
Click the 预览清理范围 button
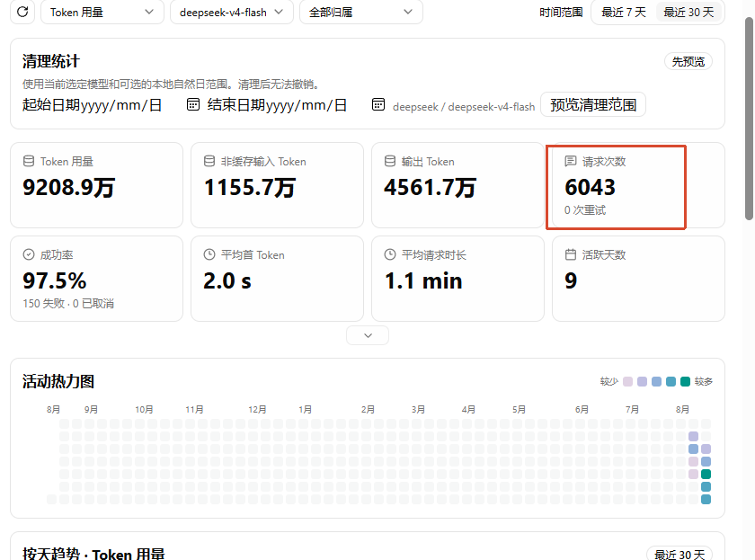pyautogui.click(x=593, y=104)
